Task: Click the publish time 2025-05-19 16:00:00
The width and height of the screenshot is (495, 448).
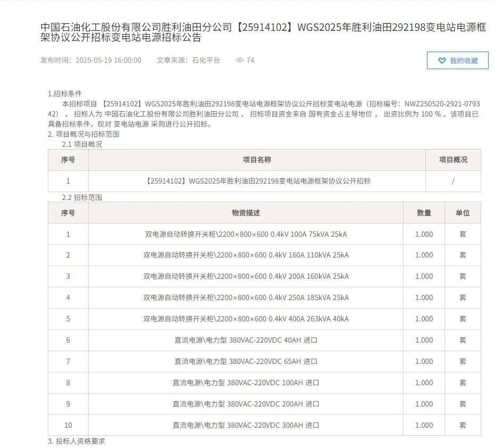Action: (108, 60)
